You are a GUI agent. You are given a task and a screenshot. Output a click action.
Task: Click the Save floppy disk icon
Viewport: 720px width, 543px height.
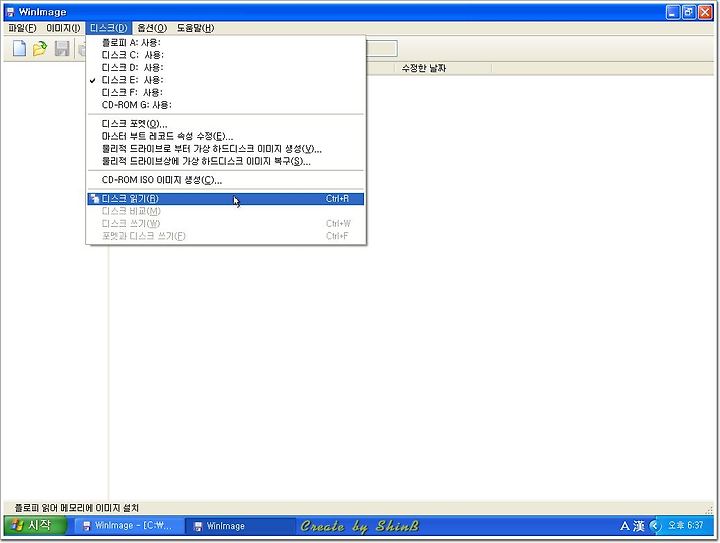click(62, 48)
